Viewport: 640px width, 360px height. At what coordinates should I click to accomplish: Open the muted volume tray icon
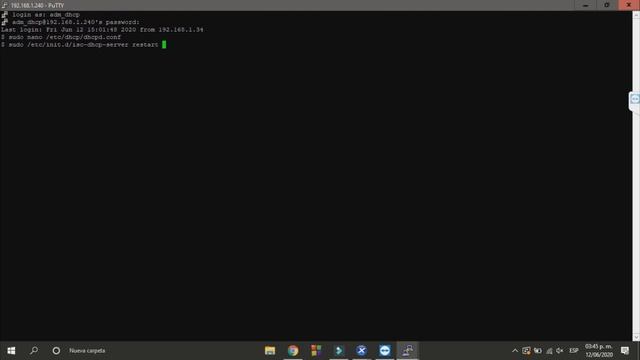click(x=560, y=351)
